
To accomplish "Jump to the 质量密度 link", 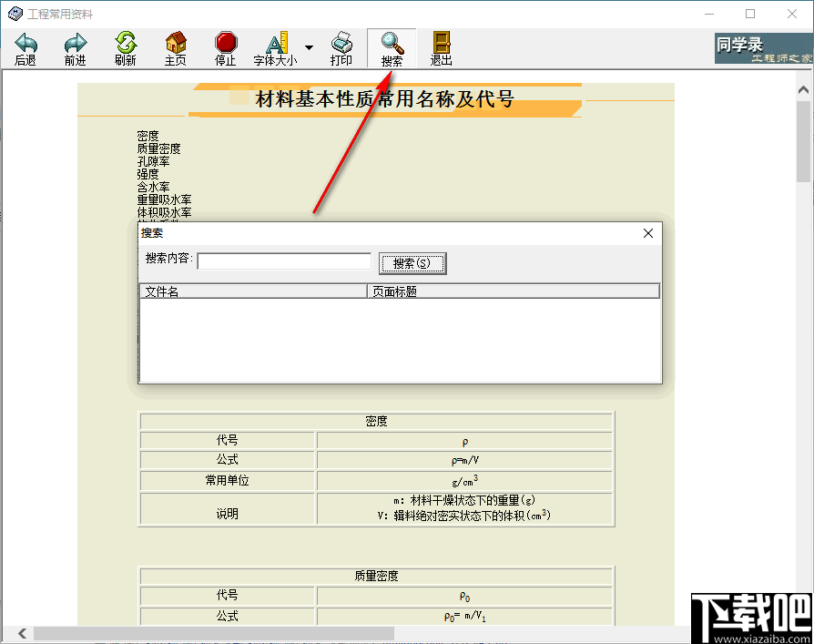I will point(158,148).
